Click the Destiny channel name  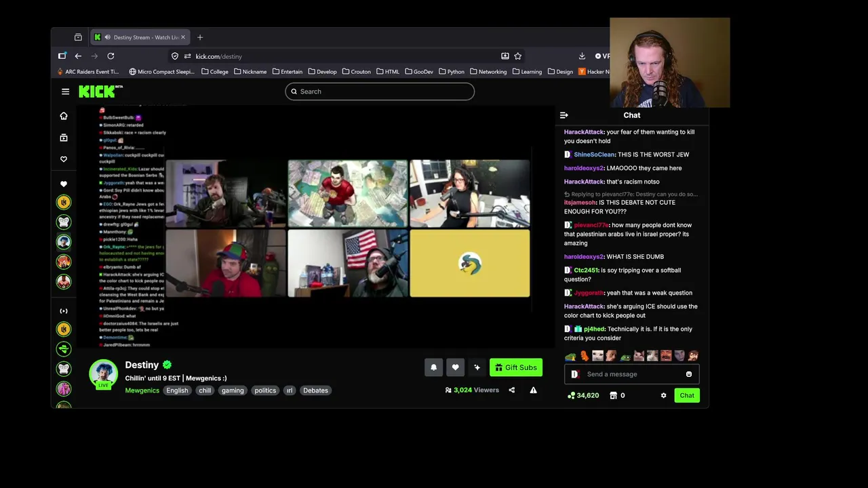pos(142,365)
